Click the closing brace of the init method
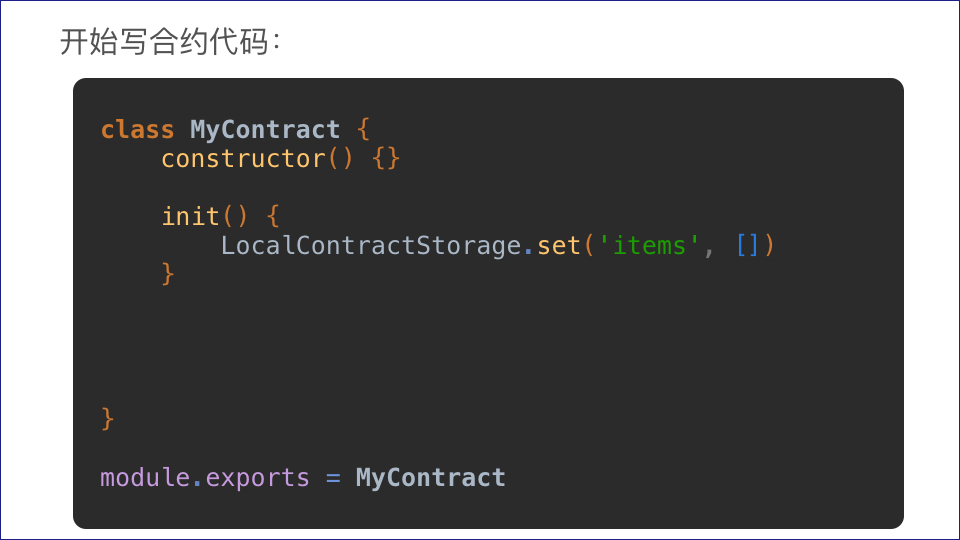This screenshot has width=960, height=540. coord(168,273)
